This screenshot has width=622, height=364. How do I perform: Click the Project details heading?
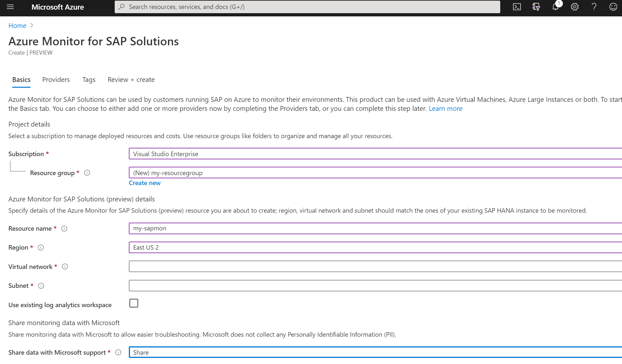click(x=29, y=124)
